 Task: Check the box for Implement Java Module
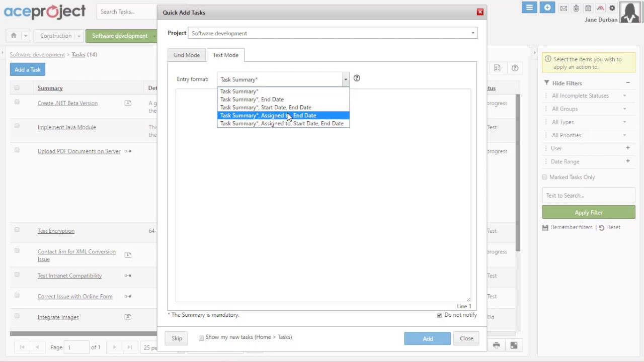17,126
